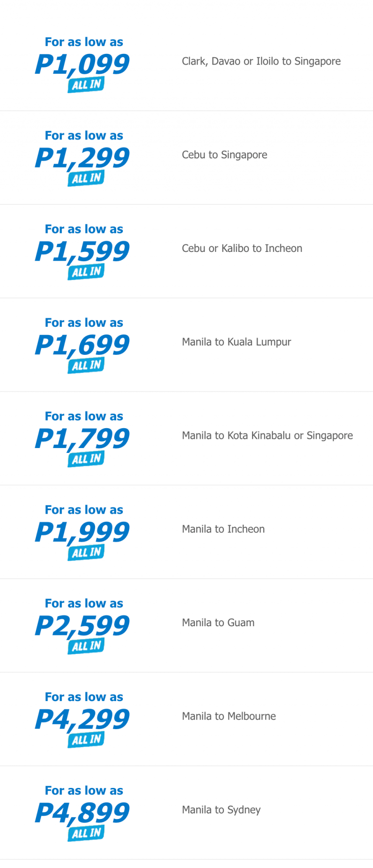This screenshot has height=868, width=373.
Task: Click the ALL IN badge under P1,799
Action: [86, 459]
